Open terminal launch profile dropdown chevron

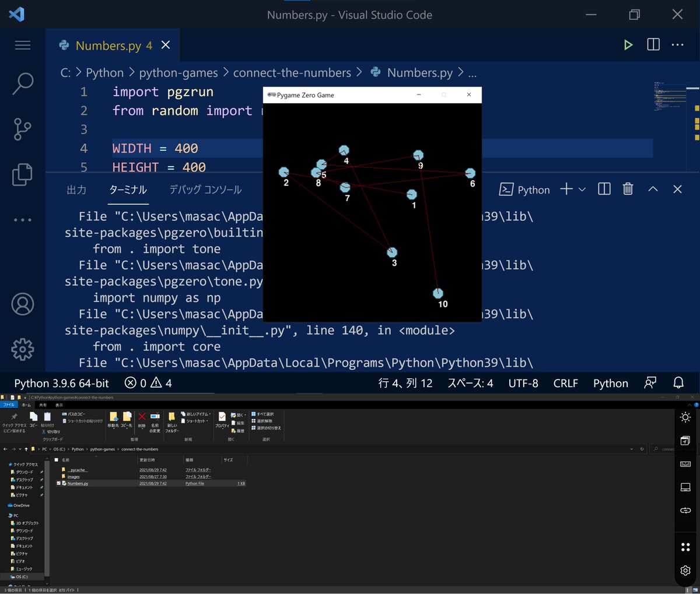[x=582, y=189]
